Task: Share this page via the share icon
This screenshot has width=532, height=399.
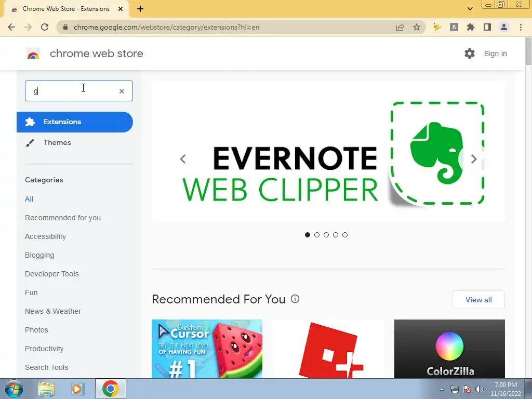Action: coord(400,27)
